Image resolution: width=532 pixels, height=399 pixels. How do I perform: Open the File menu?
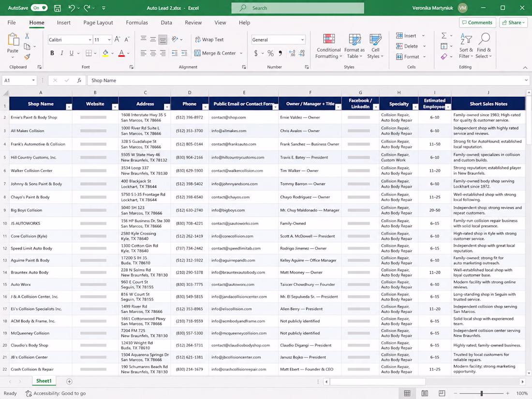tap(12, 22)
